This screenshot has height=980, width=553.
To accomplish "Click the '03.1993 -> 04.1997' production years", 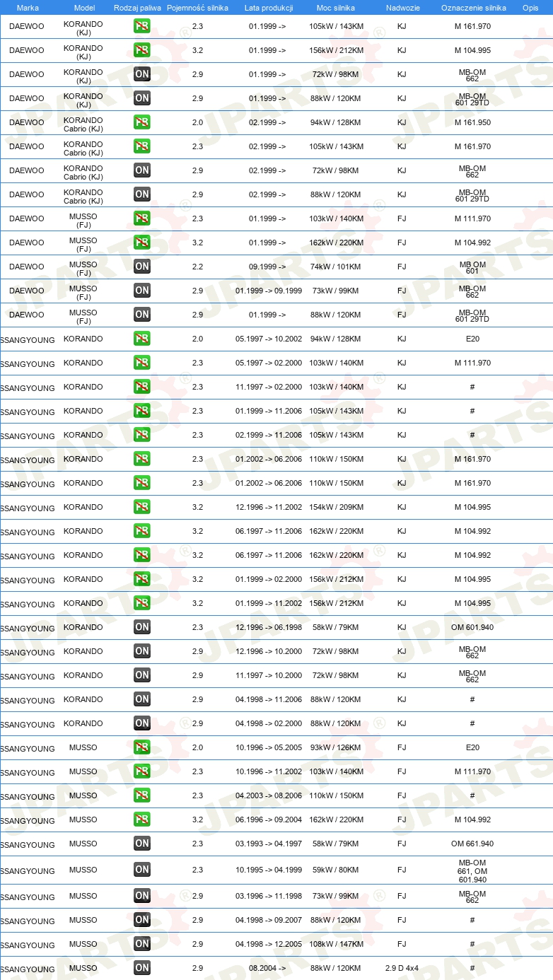I will [x=269, y=844].
